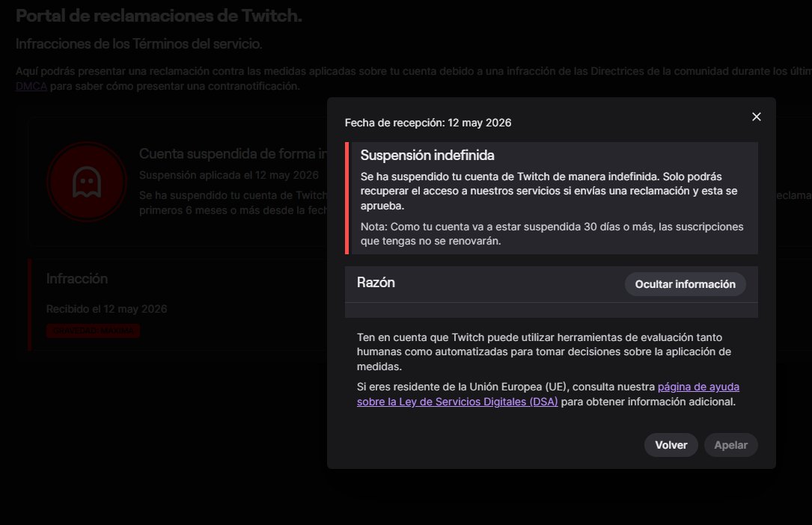812x525 pixels.
Task: Go back with the Volver button
Action: [x=671, y=445]
